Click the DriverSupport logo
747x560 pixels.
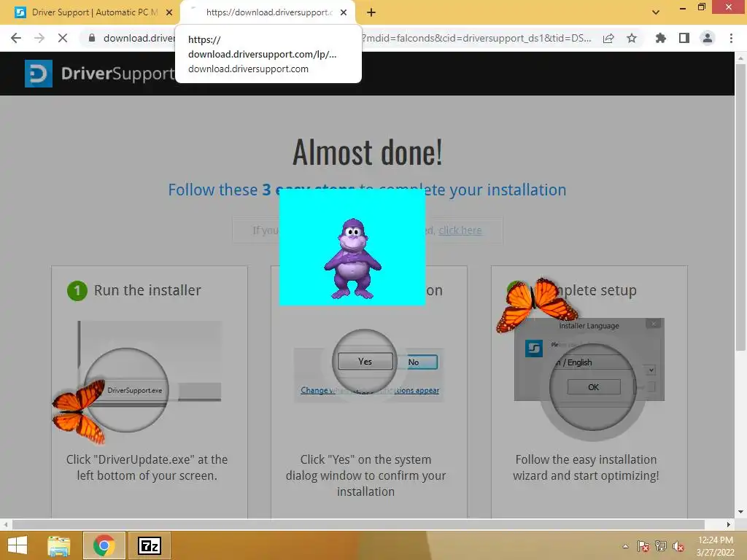(100, 74)
